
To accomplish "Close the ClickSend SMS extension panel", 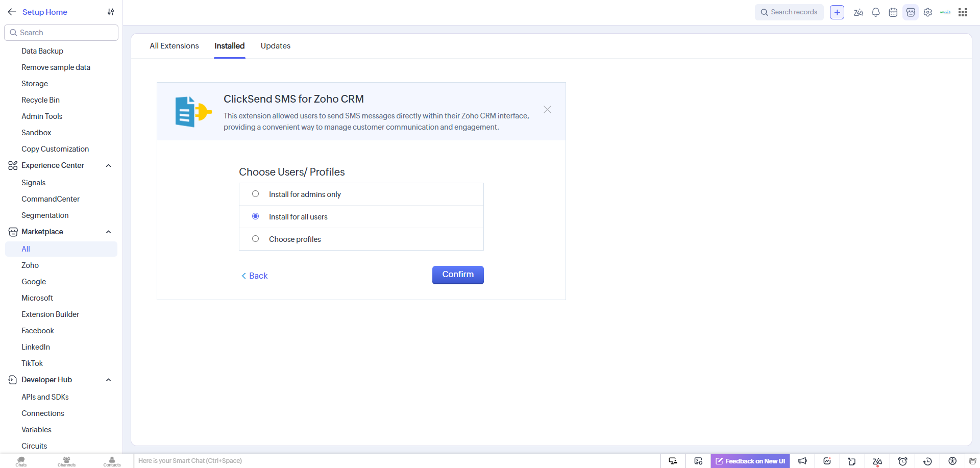I will 547,110.
